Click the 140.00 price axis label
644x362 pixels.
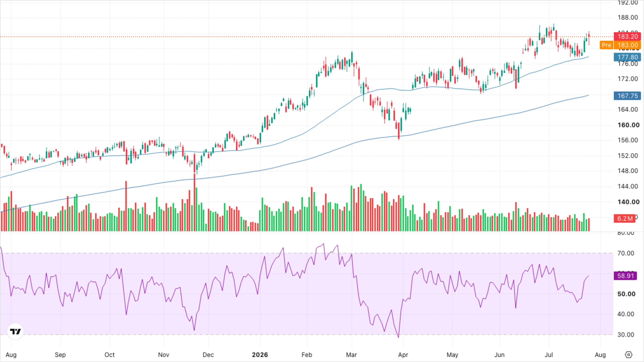click(x=628, y=202)
